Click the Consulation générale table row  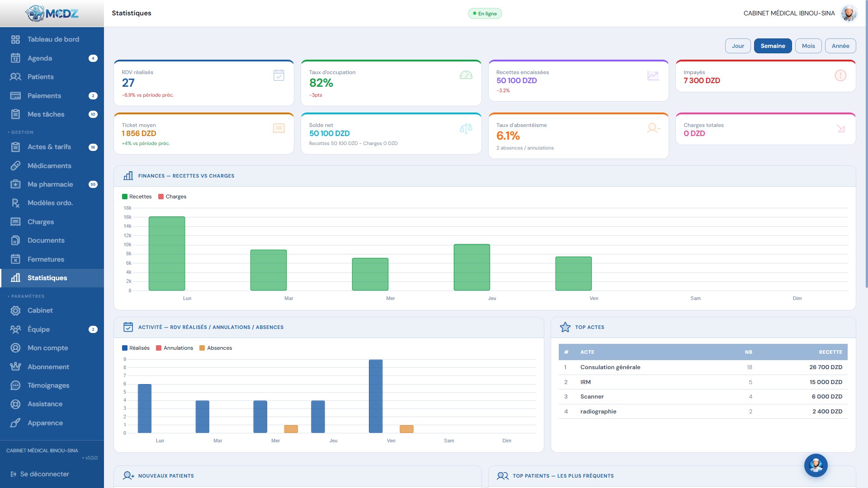coord(703,367)
